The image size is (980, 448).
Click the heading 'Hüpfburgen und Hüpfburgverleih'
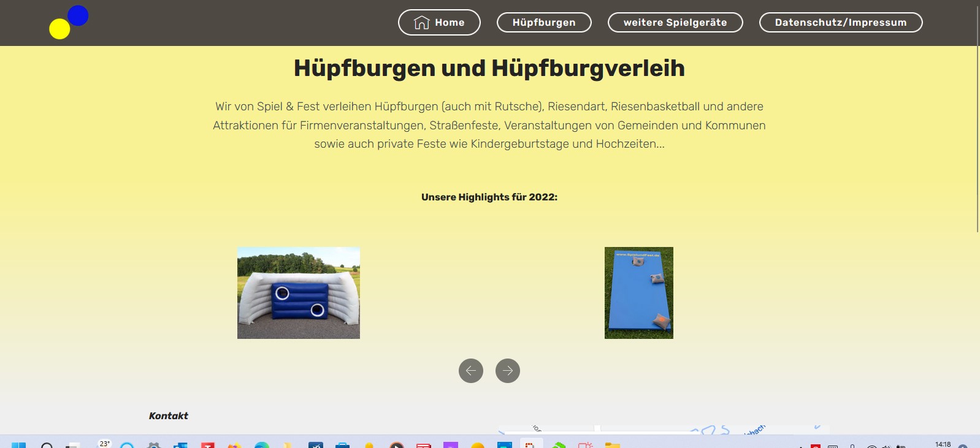point(489,68)
